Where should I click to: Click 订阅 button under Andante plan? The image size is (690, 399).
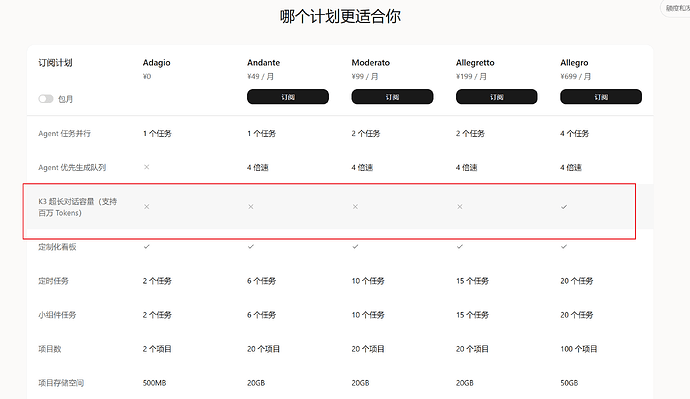pyautogui.click(x=288, y=97)
